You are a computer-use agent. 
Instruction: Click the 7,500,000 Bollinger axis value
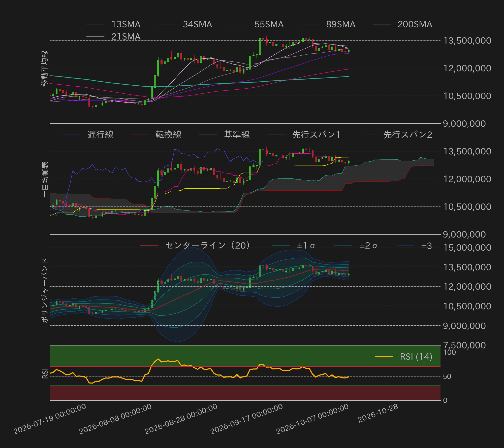[x=464, y=345]
